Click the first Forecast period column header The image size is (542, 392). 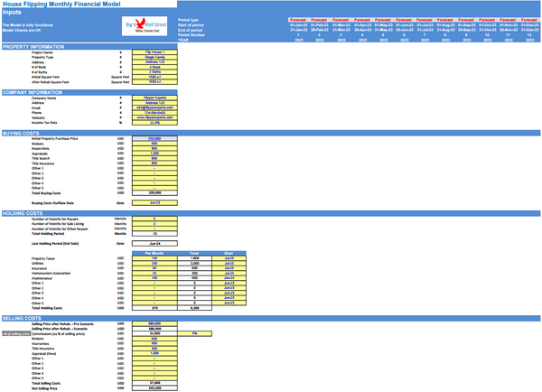point(299,18)
